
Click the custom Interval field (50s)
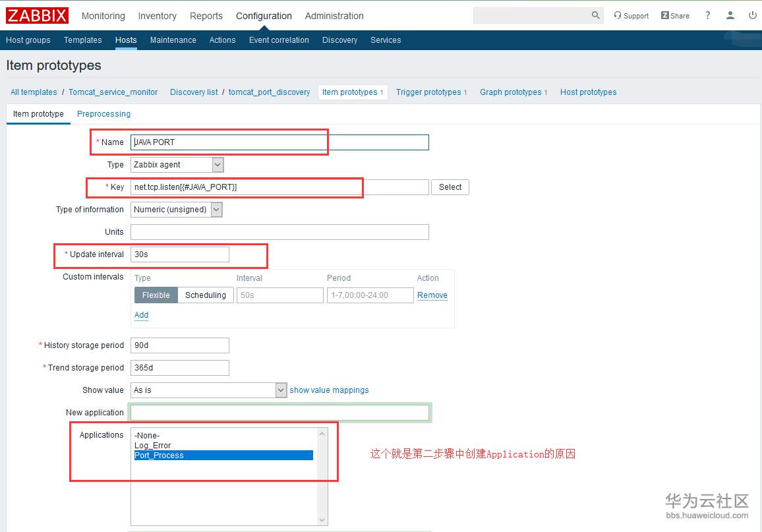[x=280, y=295]
